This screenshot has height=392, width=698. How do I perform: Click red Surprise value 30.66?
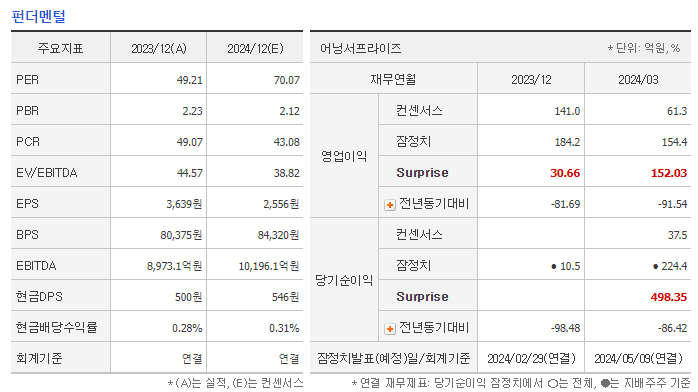565,173
